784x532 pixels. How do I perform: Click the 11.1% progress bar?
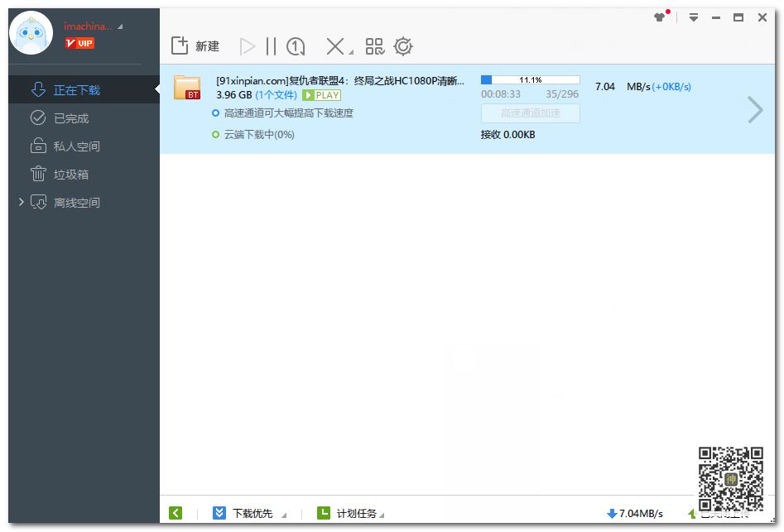point(530,80)
